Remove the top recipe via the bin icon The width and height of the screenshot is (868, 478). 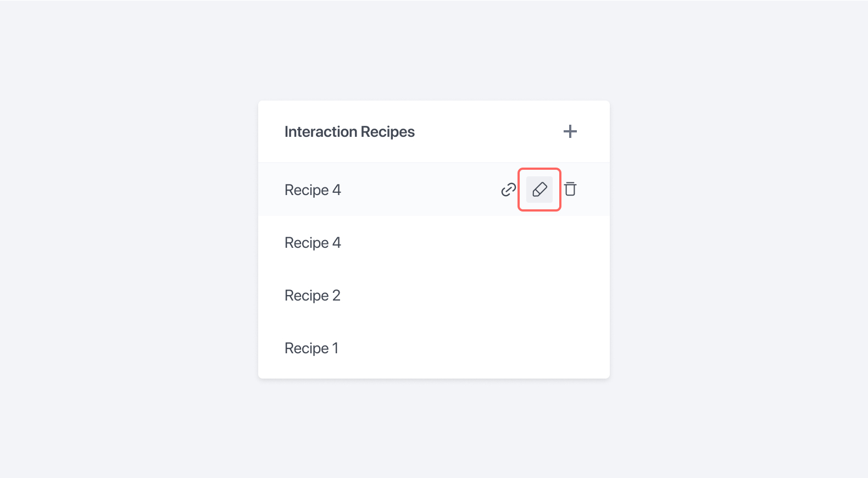tap(570, 190)
